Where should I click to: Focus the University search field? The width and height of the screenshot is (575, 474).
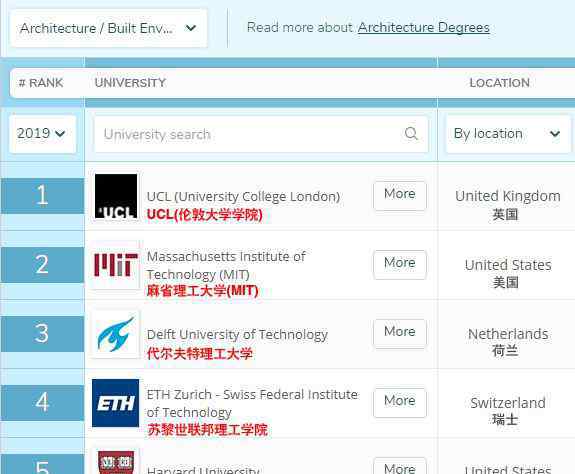(261, 134)
